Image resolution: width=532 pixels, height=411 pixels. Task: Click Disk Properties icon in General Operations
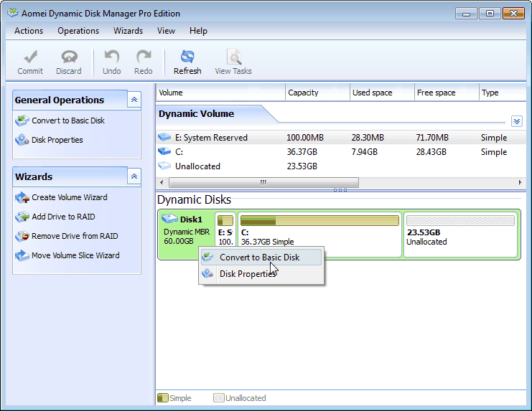coord(22,140)
